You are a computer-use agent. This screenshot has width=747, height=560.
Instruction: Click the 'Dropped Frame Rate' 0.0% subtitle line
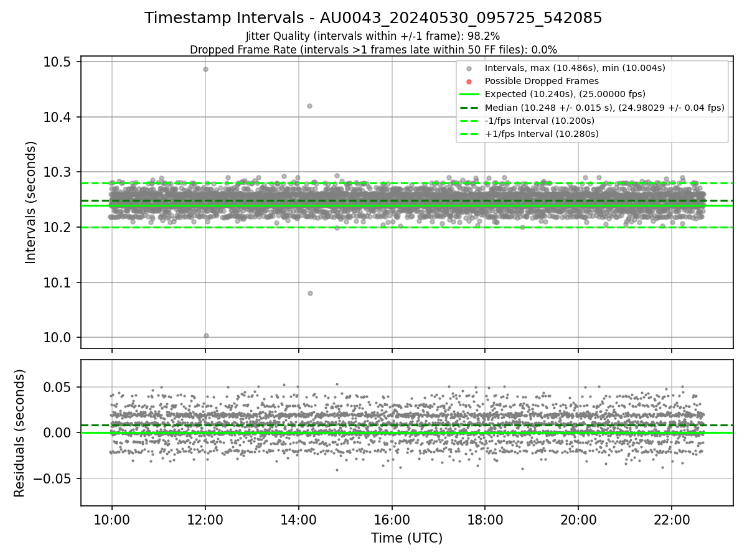click(x=373, y=50)
